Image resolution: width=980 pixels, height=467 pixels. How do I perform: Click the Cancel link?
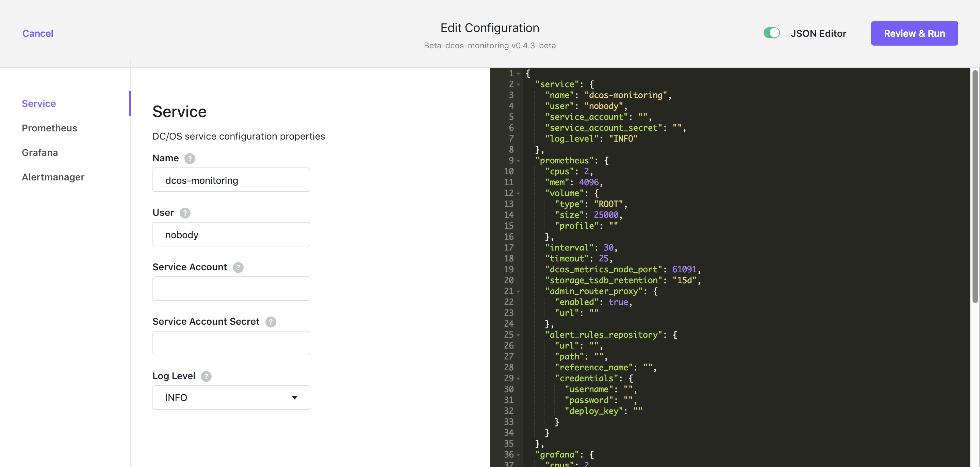click(38, 33)
